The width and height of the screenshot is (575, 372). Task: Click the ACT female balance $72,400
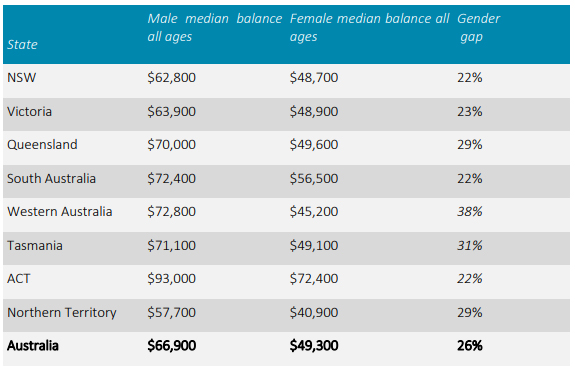tap(314, 278)
